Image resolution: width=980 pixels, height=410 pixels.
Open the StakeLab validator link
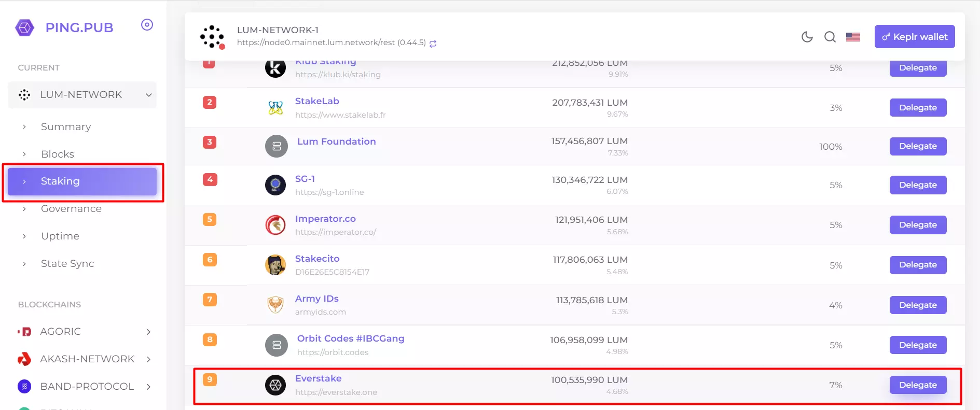coord(317,101)
